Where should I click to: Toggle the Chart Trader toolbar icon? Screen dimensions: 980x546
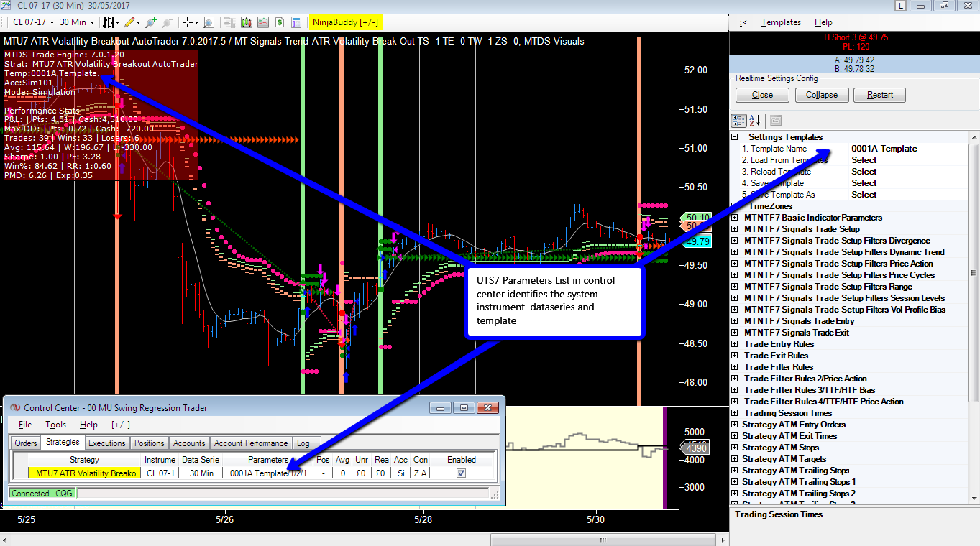pos(230,22)
